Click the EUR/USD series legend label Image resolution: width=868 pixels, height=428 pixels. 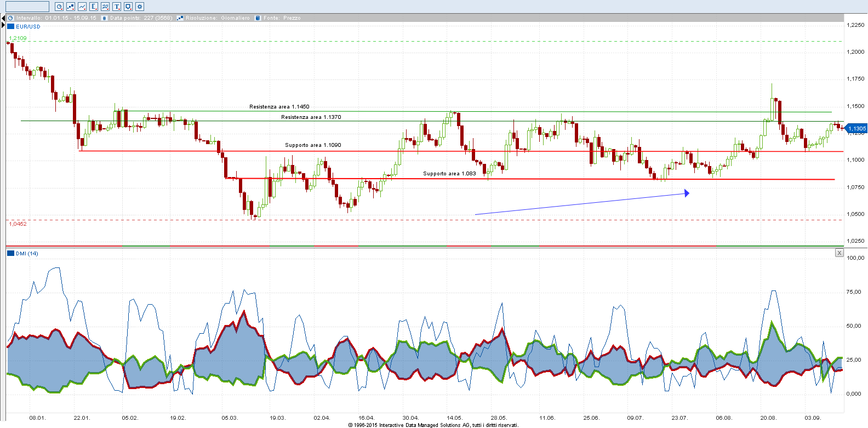point(28,26)
